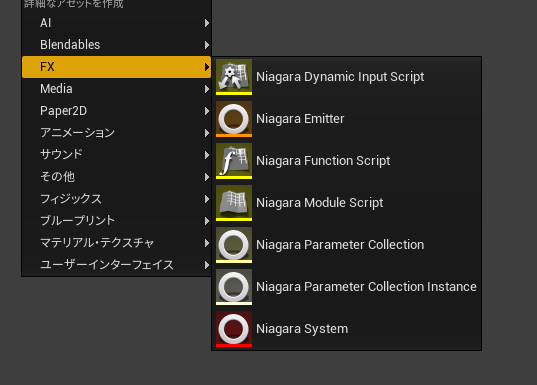This screenshot has height=385, width=537.
Task: Select Niagara Parameter Collection text
Action: (340, 245)
